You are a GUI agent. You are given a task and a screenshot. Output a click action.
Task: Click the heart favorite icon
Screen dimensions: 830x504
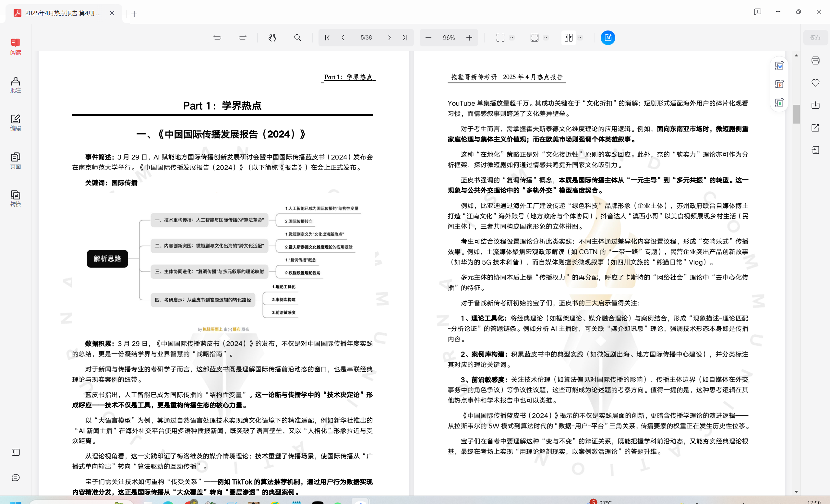pos(815,83)
